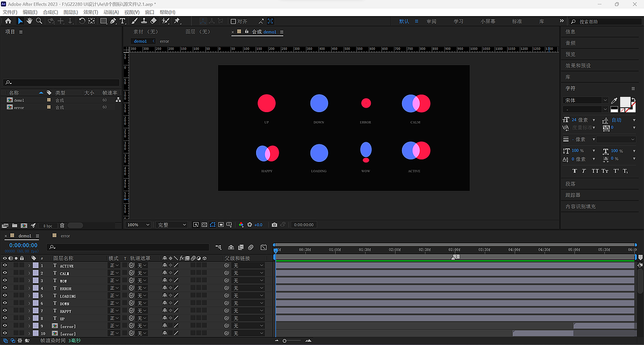This screenshot has width=644, height=345.
Task: Toggle mask and shape path visibility
Action: pyautogui.click(x=213, y=225)
